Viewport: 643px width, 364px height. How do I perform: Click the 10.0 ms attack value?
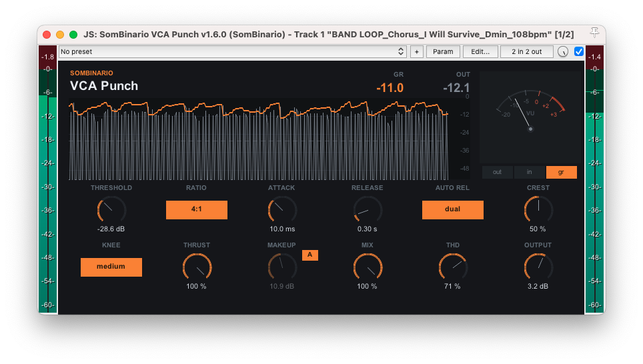[x=282, y=229]
